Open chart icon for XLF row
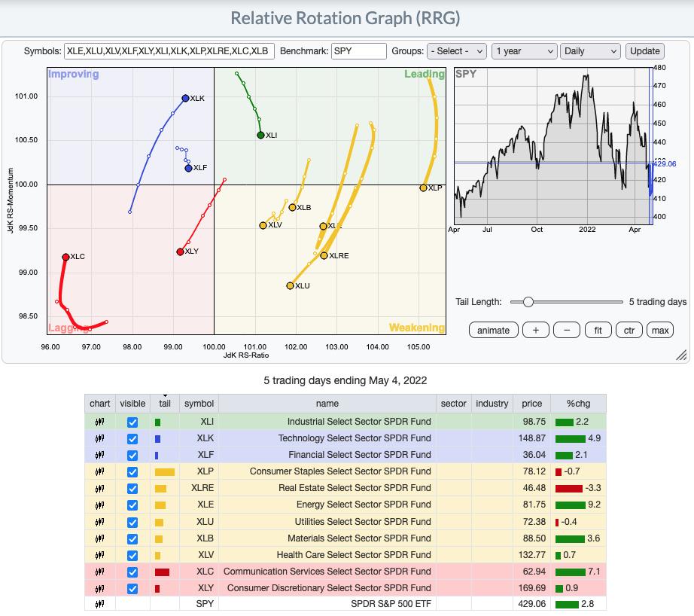Viewport: 694px width, 616px height. point(99,455)
